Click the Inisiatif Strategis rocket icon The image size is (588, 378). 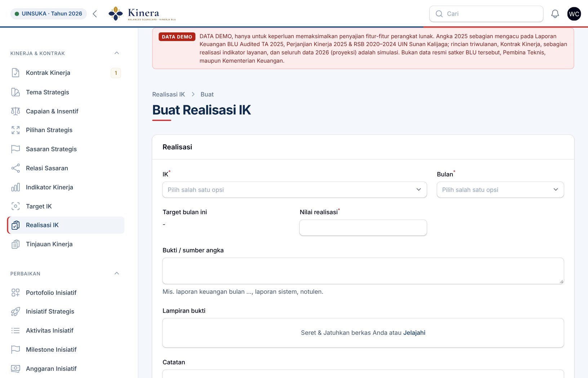[15, 311]
